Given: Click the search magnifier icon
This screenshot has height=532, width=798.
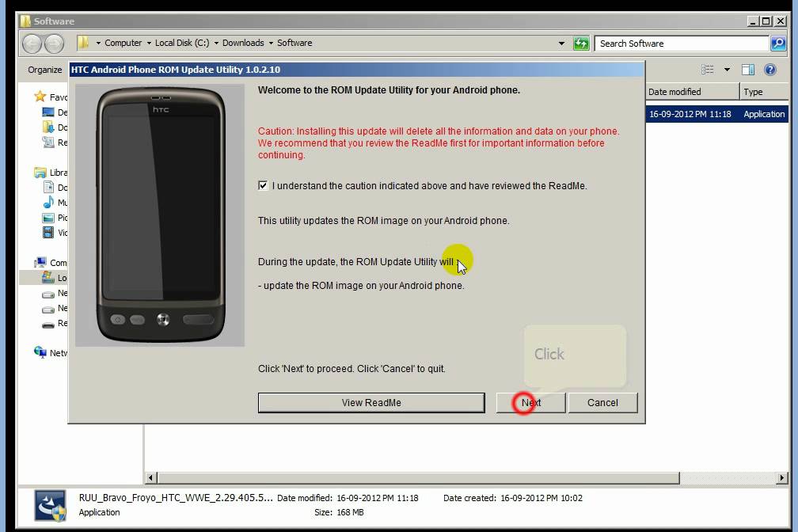Looking at the screenshot, I should click(778, 44).
